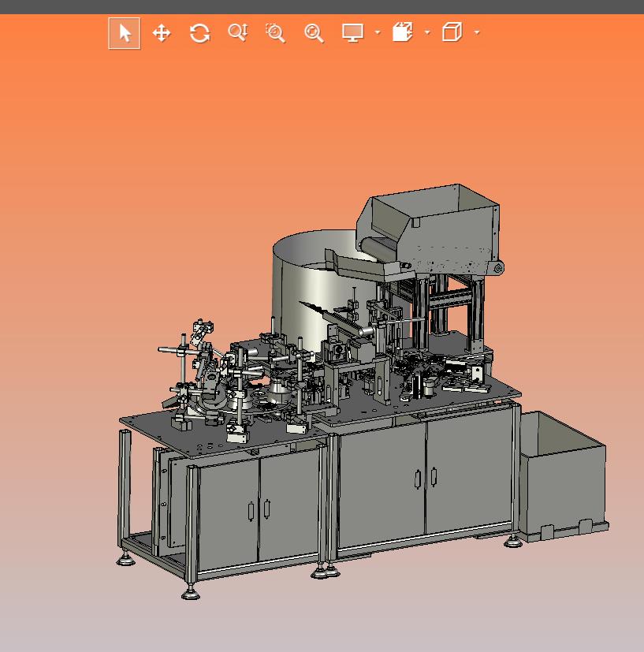Activate the Select arrow tool

point(125,33)
